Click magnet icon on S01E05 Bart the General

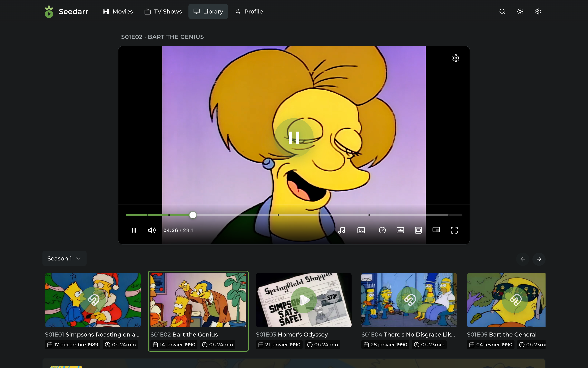(515, 300)
